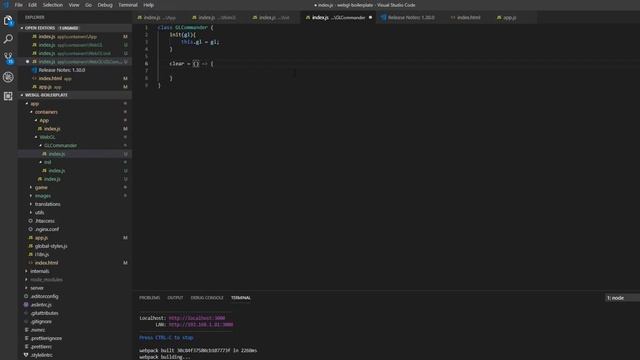Image resolution: width=640 pixels, height=360 pixels.
Task: Expand the node_modules folder
Action: pyautogui.click(x=47, y=280)
